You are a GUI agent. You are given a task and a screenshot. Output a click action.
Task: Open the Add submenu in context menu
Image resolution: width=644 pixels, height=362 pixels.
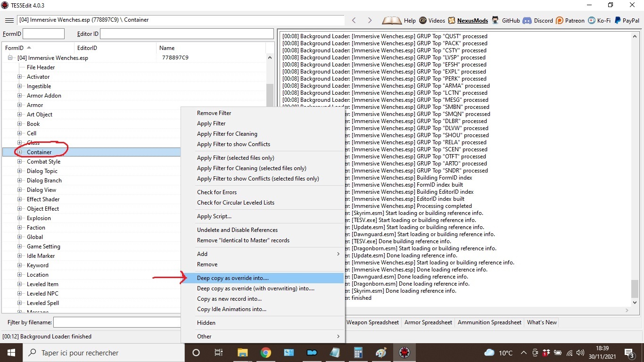tap(263, 254)
